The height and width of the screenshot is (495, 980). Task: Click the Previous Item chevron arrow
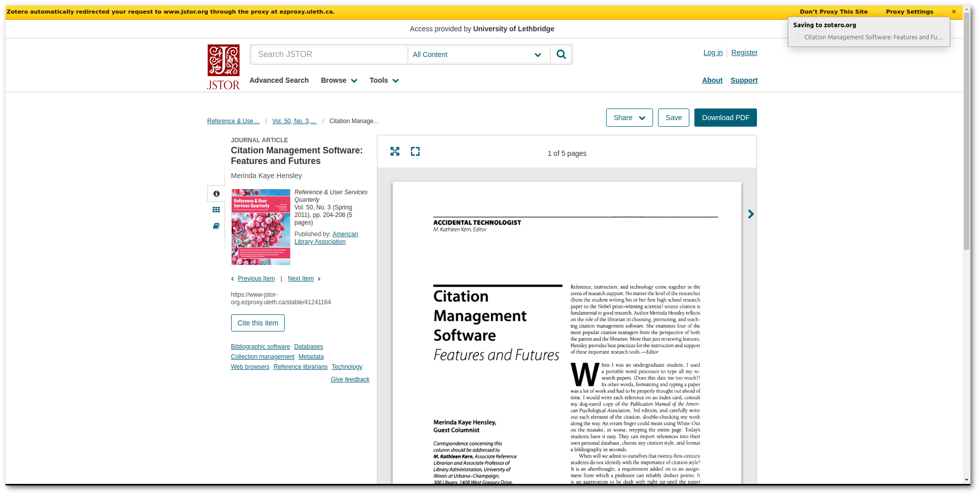(233, 279)
